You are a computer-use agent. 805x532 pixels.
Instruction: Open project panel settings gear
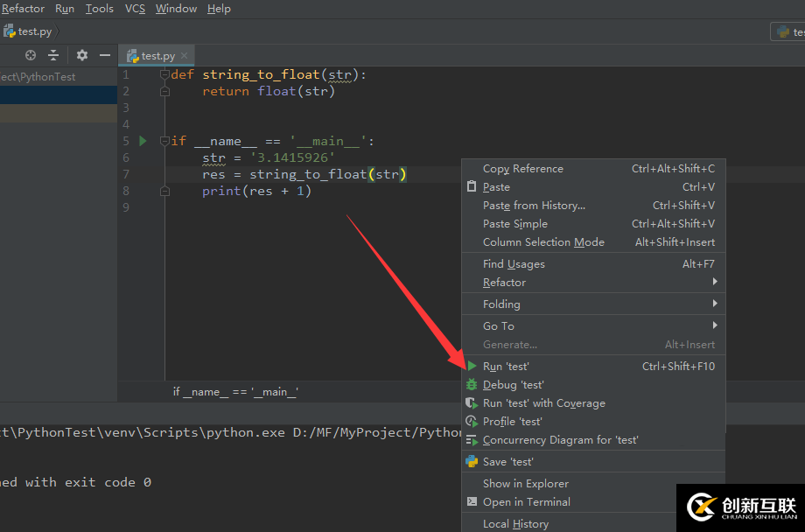81,55
